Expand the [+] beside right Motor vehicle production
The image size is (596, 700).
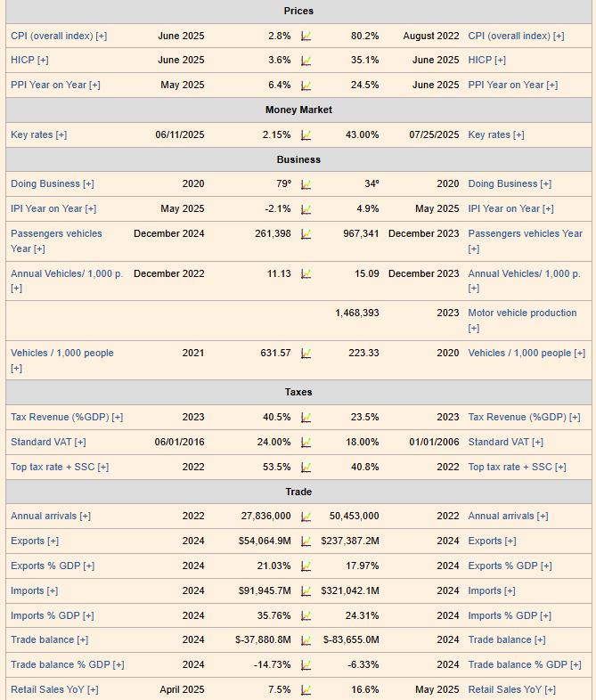point(474,329)
